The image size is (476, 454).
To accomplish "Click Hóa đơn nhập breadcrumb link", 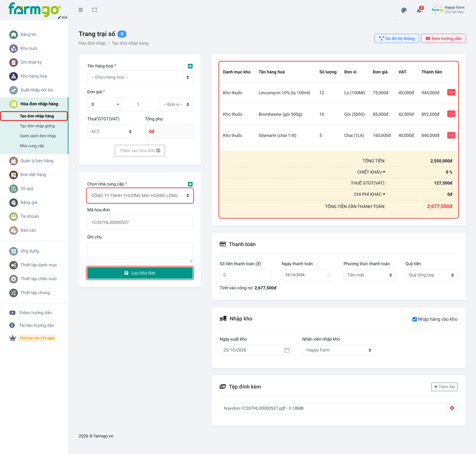I will click(x=92, y=43).
